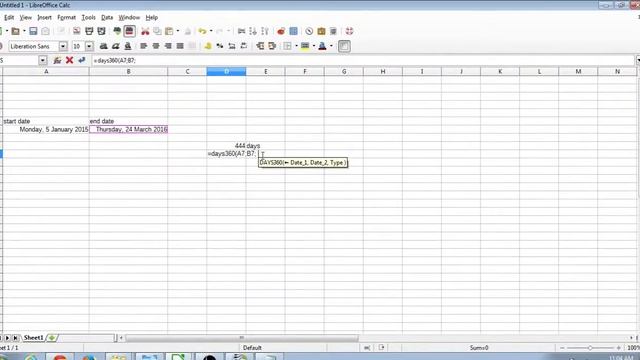
Task: Click the Spelling check icon
Action: point(117,31)
